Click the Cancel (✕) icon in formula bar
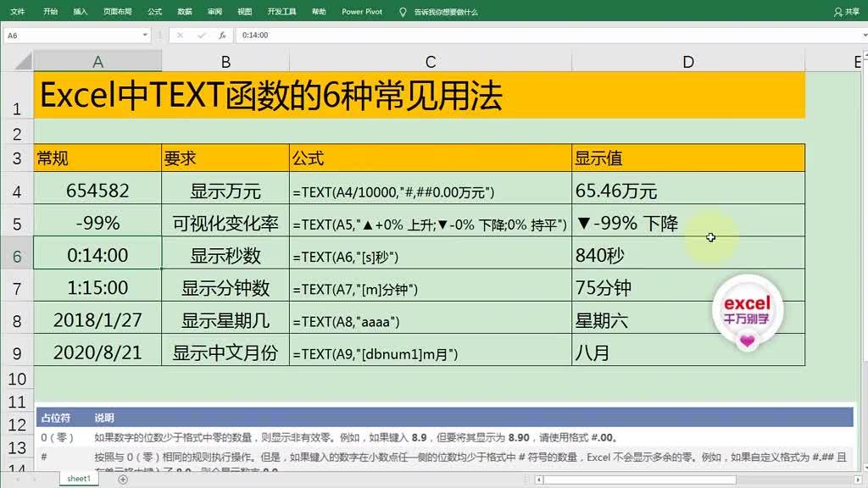The image size is (868, 488). point(179,35)
